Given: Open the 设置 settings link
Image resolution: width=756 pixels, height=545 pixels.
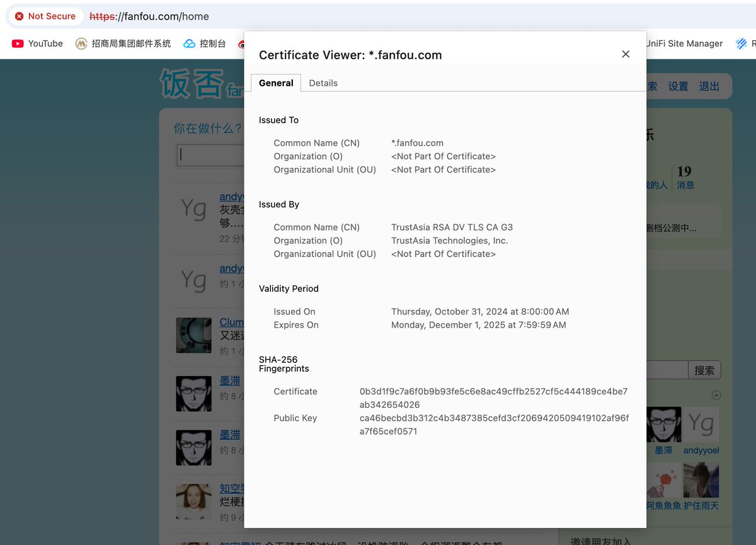Looking at the screenshot, I should tap(678, 86).
